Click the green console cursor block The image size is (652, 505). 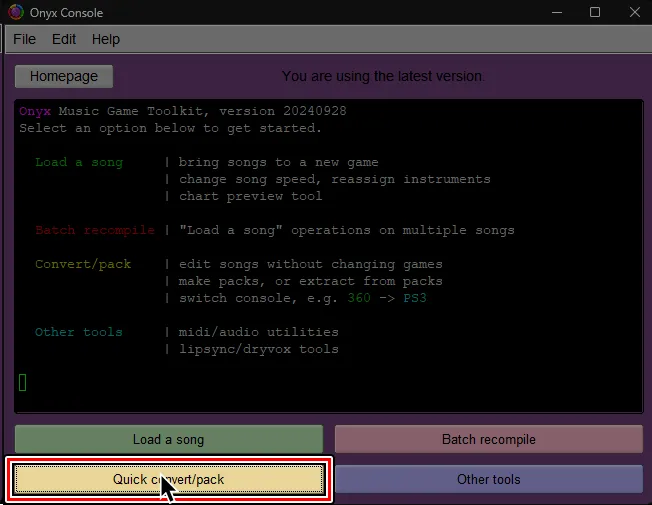pos(23,382)
